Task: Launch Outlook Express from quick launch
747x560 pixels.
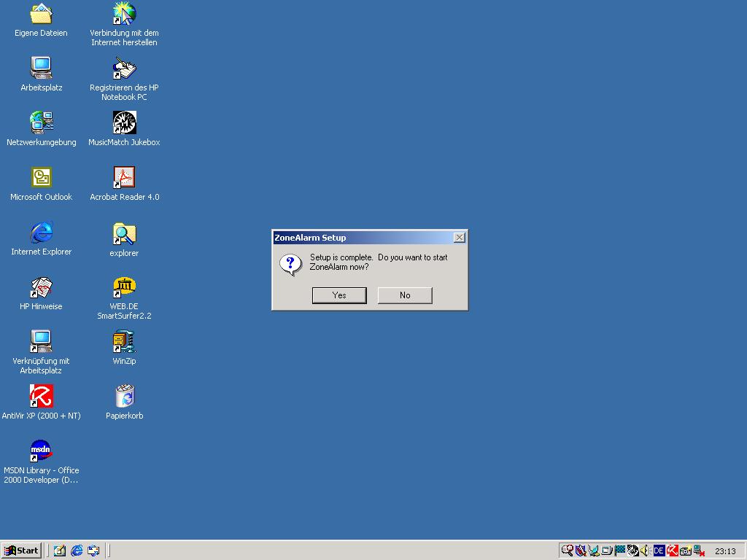Action: [x=93, y=551]
